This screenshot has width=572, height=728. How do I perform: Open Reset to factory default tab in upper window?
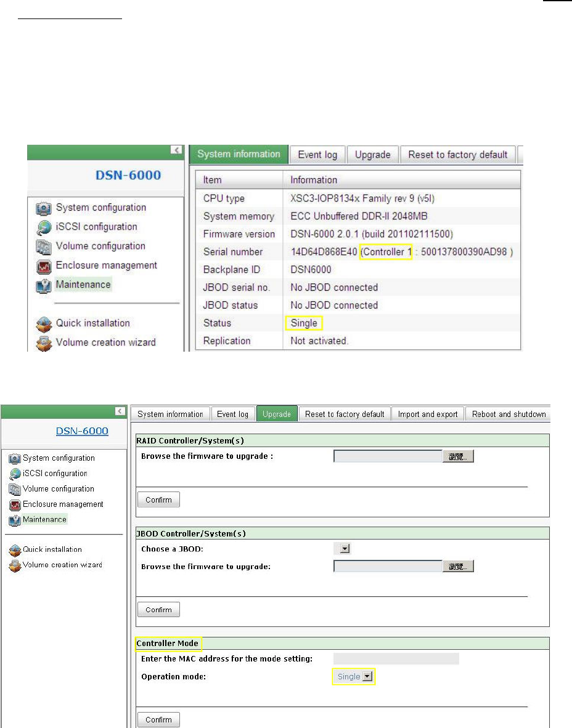tap(458, 155)
